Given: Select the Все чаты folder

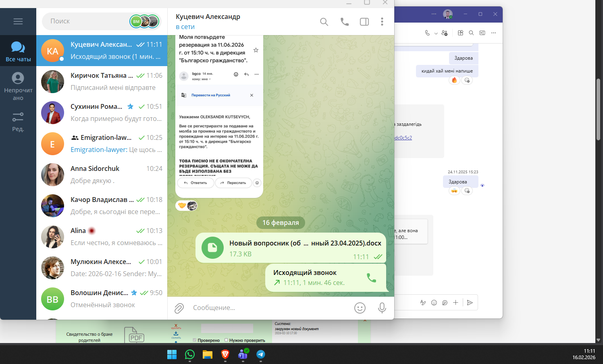Looking at the screenshot, I should (x=18, y=51).
